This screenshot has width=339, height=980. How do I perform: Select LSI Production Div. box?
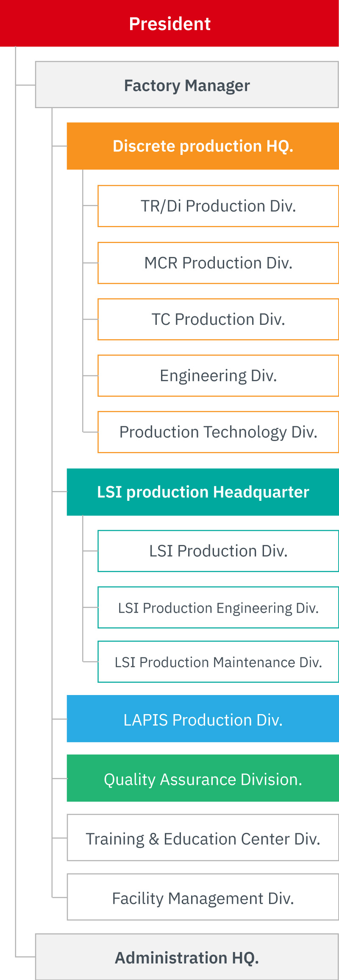pyautogui.click(x=218, y=551)
